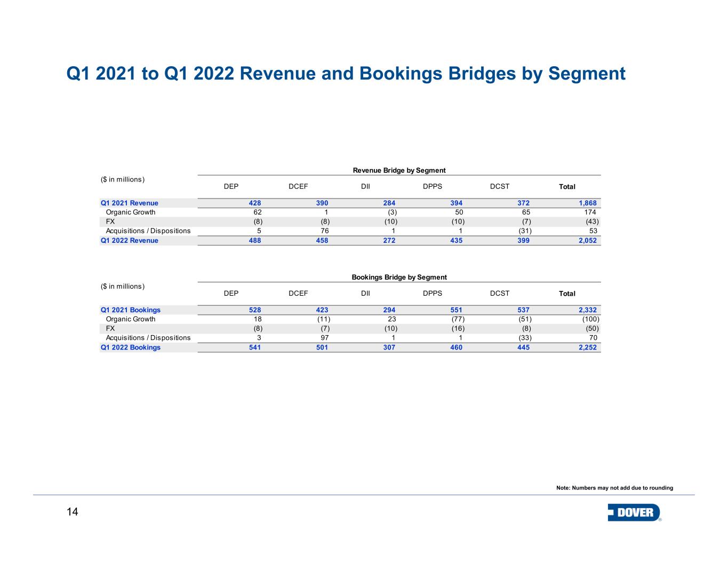Select the Q1 2021 Revenue row label
This screenshot has width=728, height=563.
coord(130,203)
